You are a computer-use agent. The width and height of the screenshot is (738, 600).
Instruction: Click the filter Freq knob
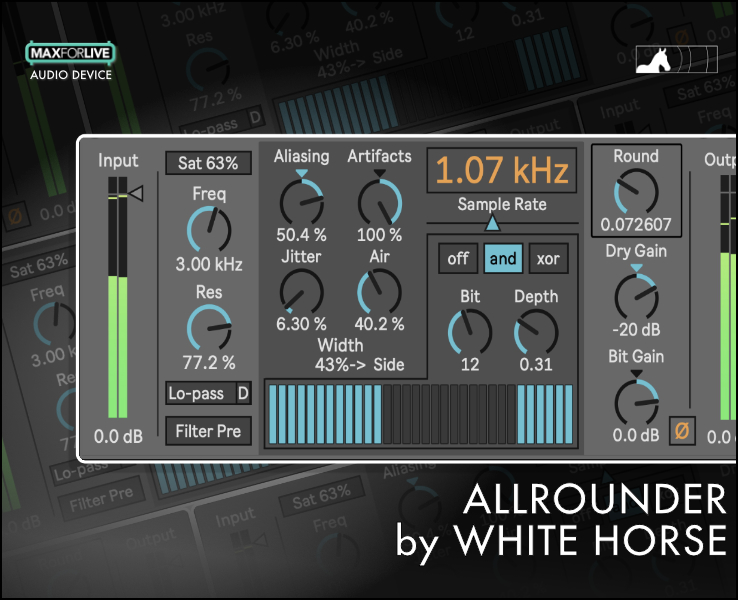click(208, 230)
